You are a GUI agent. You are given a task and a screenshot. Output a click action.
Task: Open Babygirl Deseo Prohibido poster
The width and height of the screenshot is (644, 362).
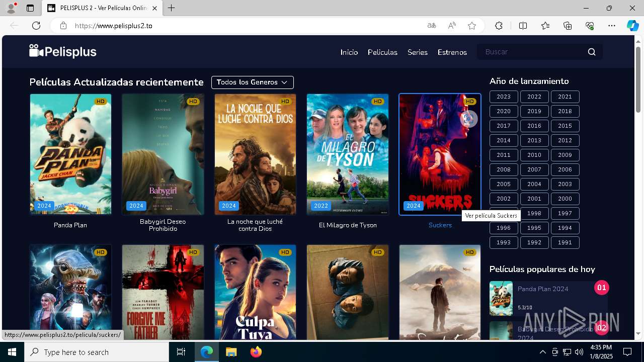click(163, 154)
